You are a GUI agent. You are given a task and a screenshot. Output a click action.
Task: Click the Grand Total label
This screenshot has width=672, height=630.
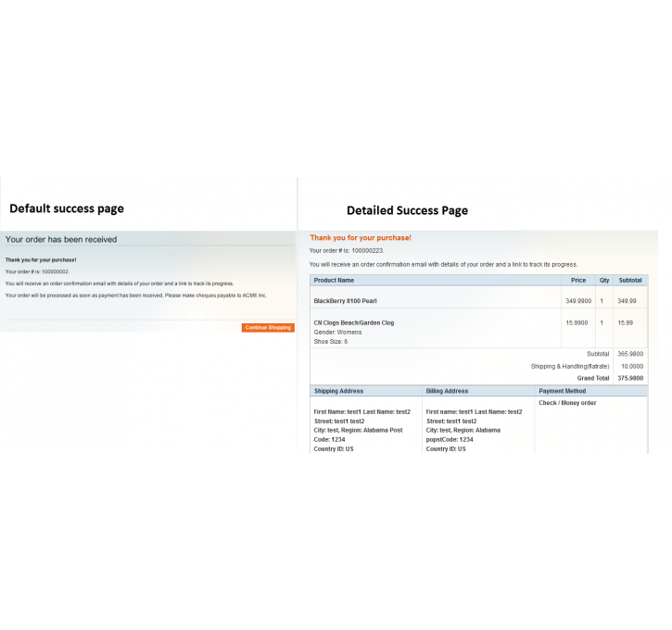click(x=593, y=378)
